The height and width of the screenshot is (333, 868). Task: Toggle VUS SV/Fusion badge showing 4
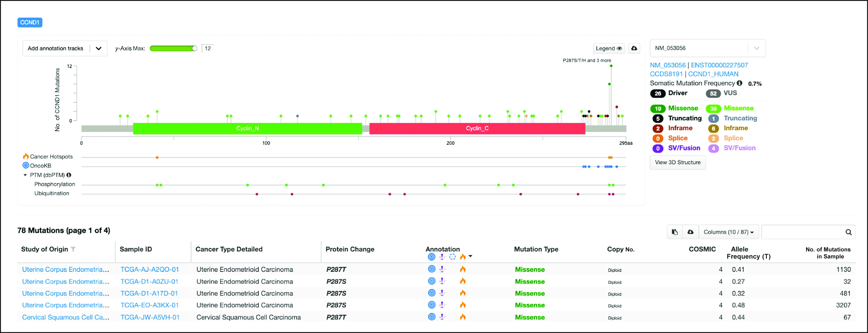[713, 148]
